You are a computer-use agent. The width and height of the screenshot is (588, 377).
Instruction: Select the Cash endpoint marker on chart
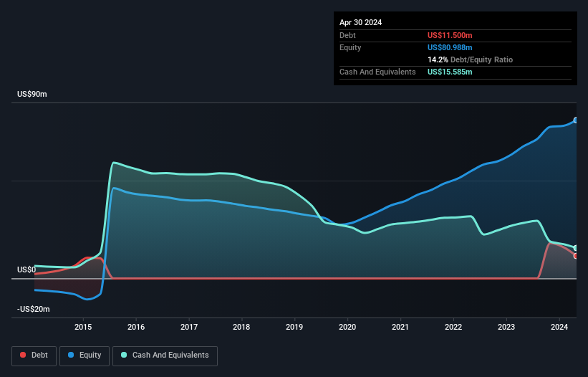click(x=576, y=248)
